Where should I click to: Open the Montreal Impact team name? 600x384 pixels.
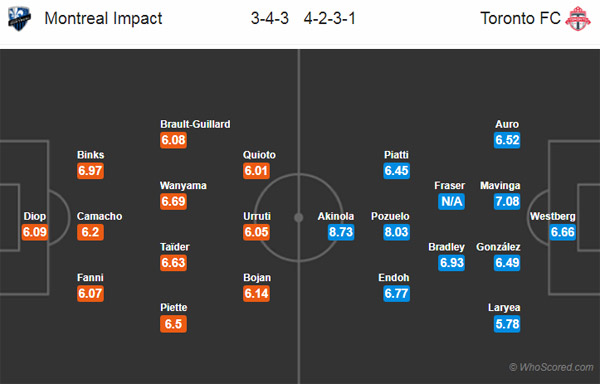coord(103,18)
